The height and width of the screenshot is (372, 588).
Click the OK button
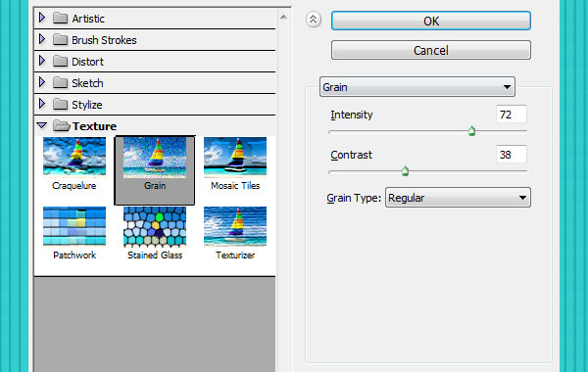[431, 21]
